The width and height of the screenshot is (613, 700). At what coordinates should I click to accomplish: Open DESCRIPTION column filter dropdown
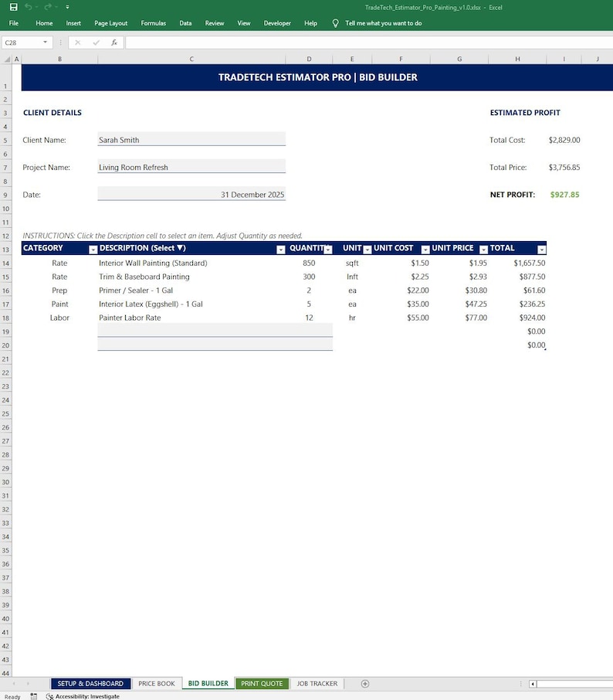point(280,249)
